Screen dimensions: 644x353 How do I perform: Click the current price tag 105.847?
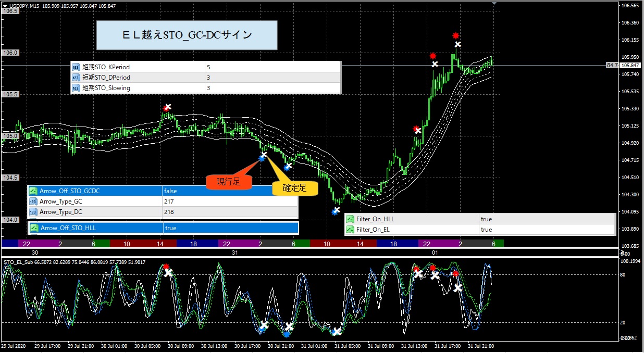[630, 65]
